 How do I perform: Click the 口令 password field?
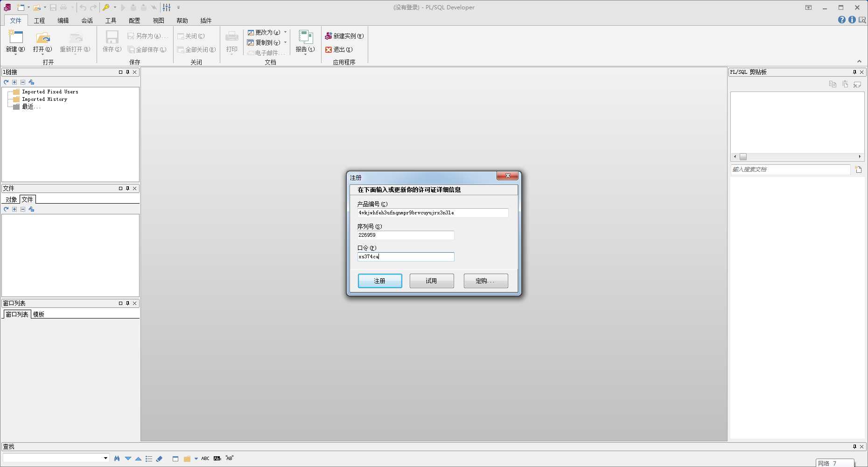click(406, 257)
